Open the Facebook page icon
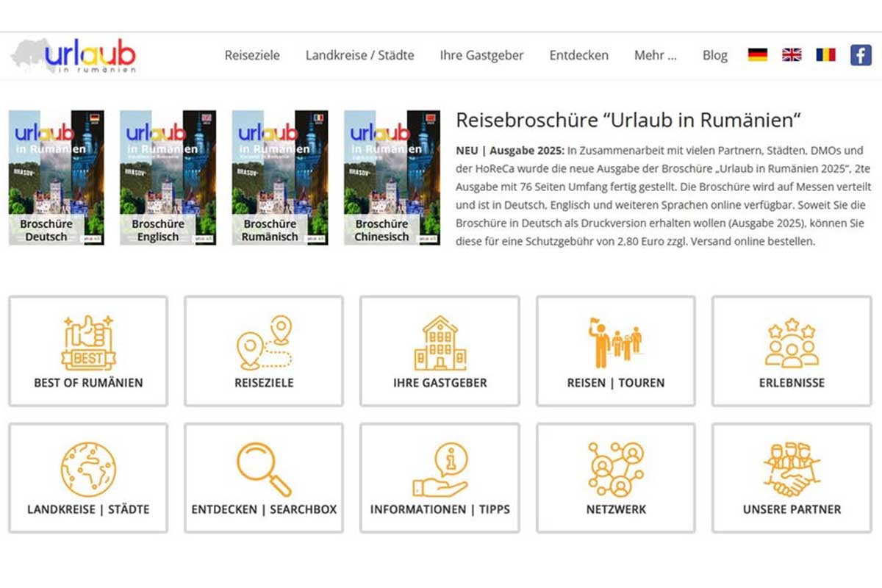 [x=861, y=55]
